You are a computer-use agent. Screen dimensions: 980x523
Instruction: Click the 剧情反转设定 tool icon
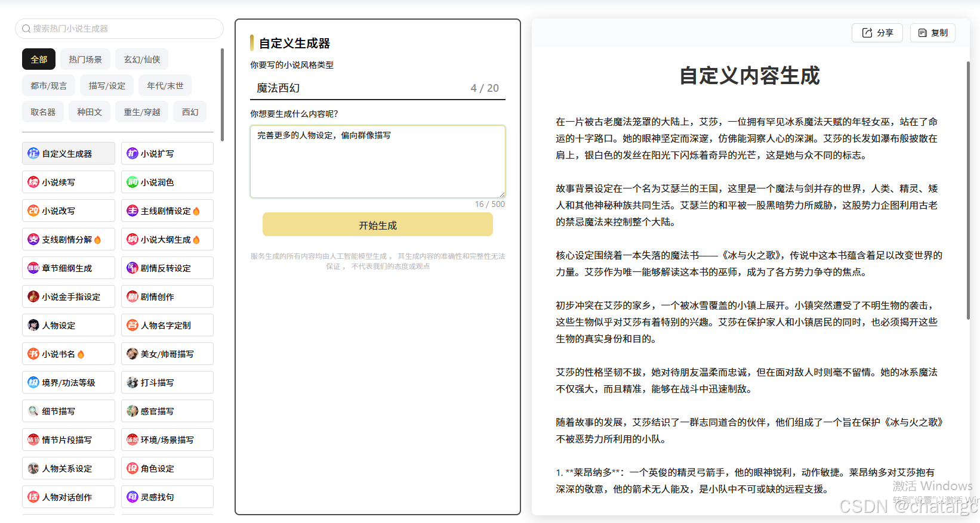132,268
